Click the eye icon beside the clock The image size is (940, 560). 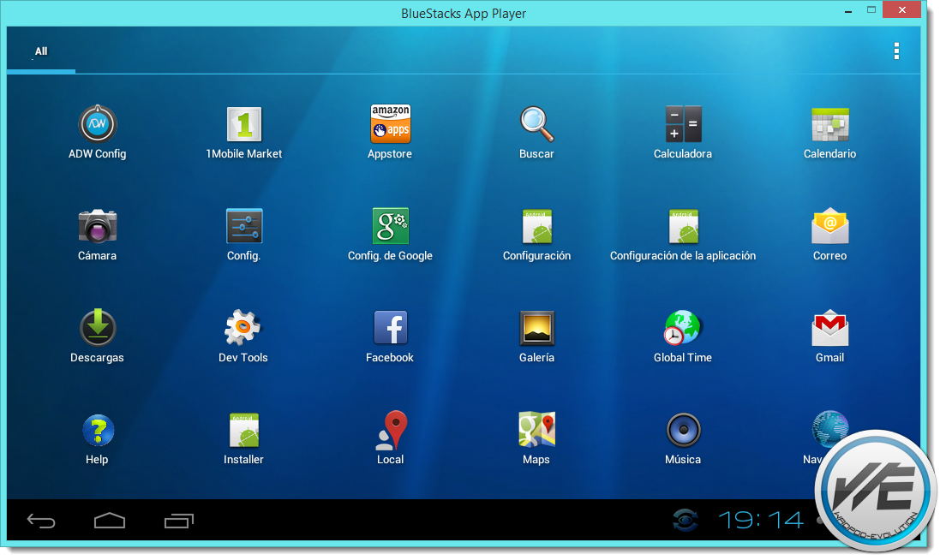[685, 520]
